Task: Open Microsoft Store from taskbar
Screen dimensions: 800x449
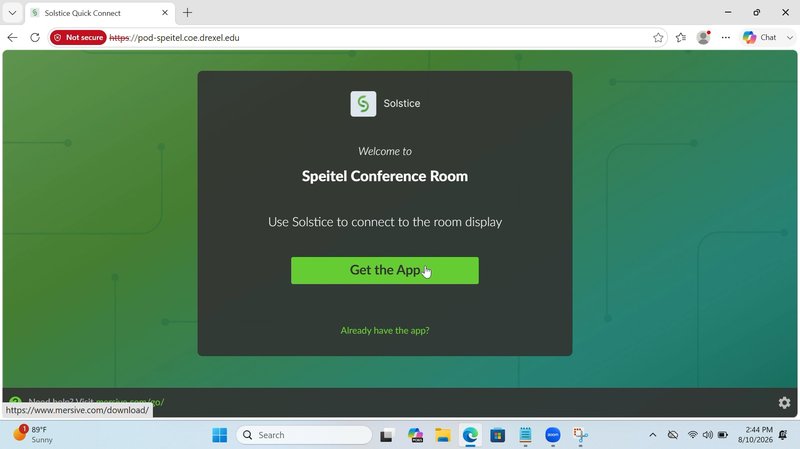Action: tap(497, 435)
